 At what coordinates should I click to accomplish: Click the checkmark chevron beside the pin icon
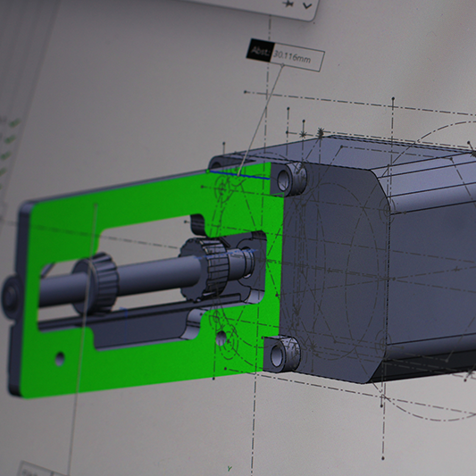pyautogui.click(x=307, y=5)
